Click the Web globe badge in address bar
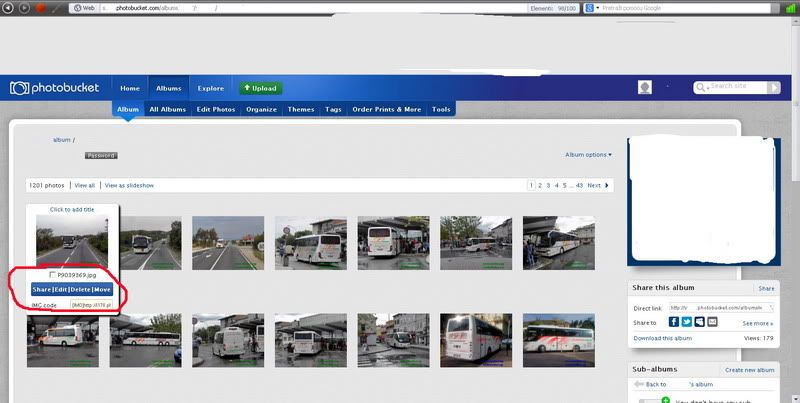The width and height of the screenshot is (800, 403). tap(84, 8)
